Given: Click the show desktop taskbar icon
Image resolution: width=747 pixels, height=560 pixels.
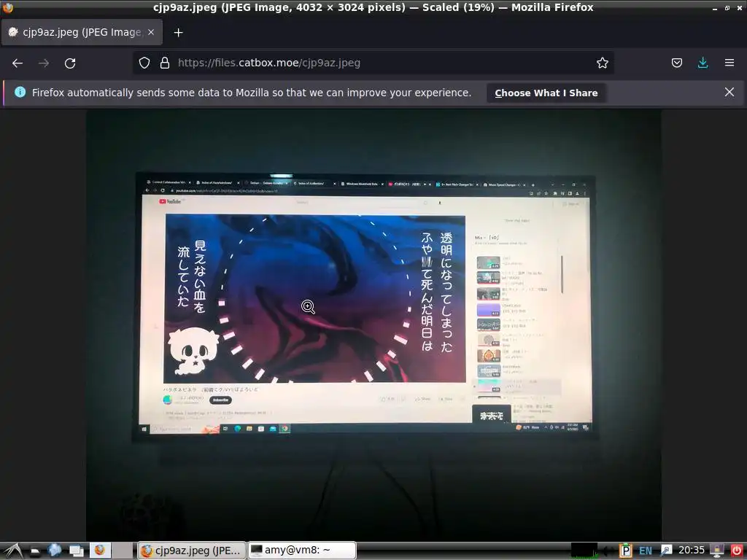Looking at the screenshot, I should point(76,551).
